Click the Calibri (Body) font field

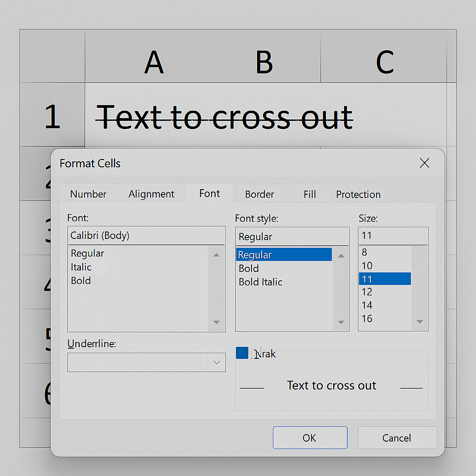[146, 236]
